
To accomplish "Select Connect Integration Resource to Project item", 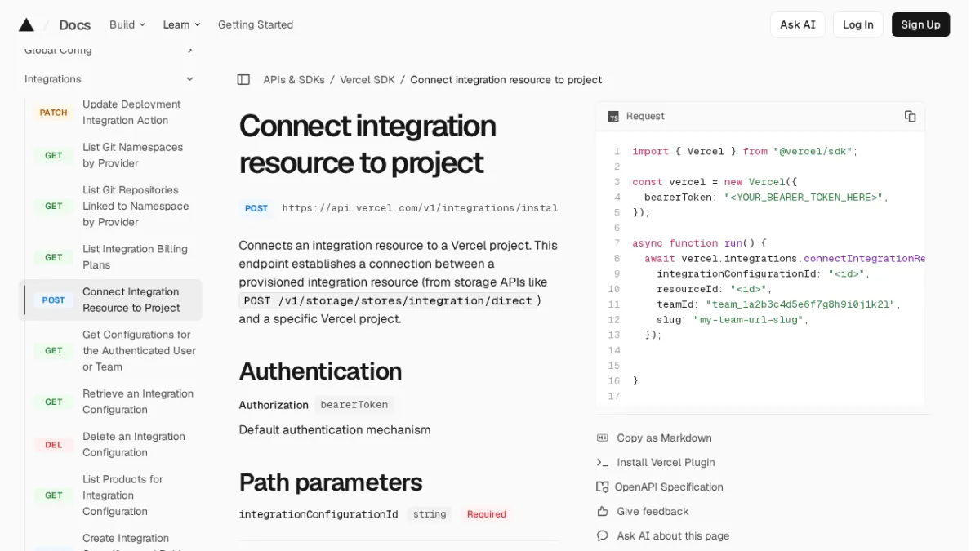I will pos(110,300).
